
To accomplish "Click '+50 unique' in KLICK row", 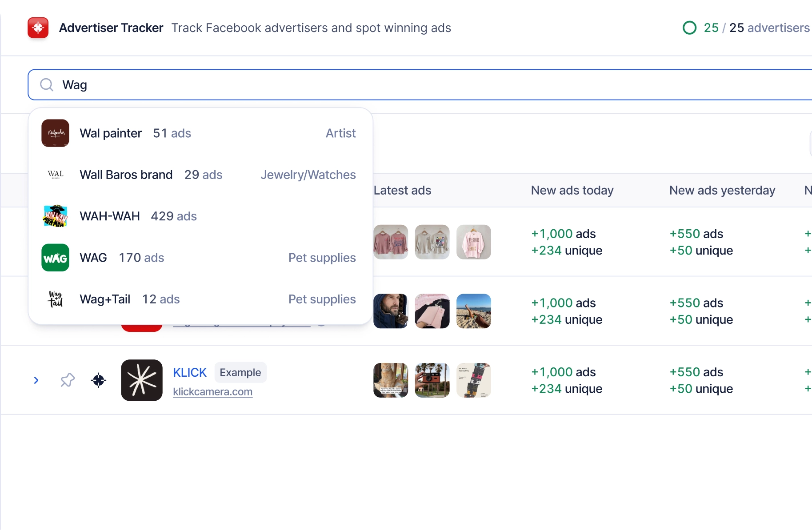I will [701, 389].
